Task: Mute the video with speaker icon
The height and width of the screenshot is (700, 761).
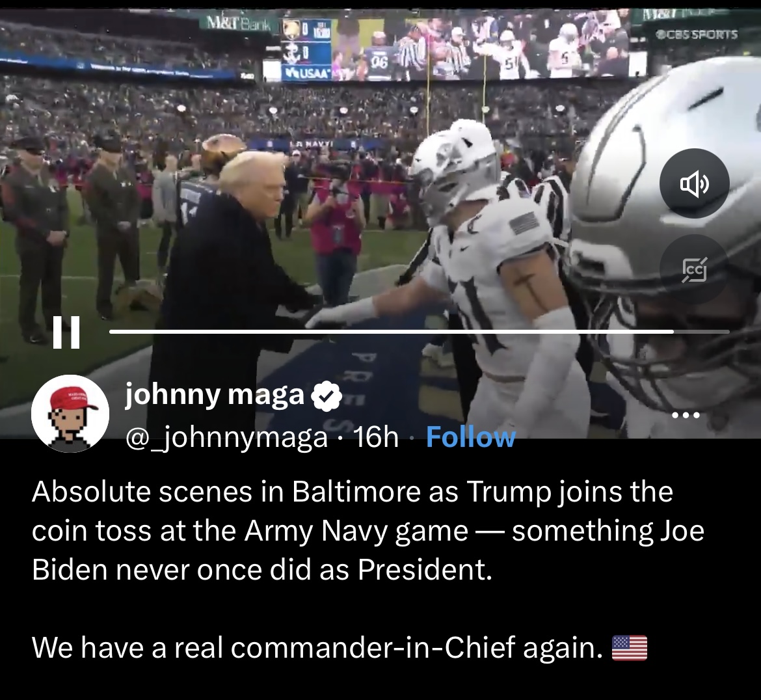Action: point(694,183)
